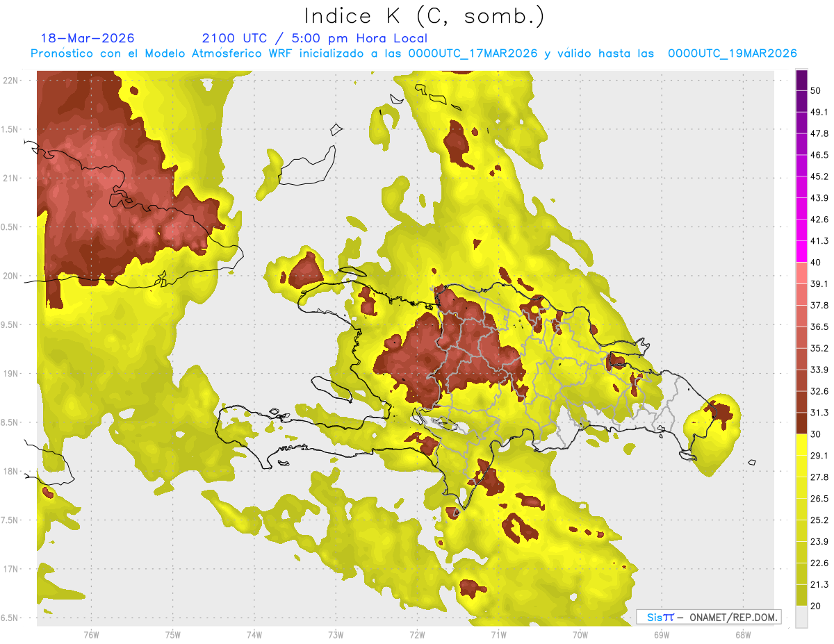Screen dimensions: 834x644
Task: Click the "18N" latitude label
Action: pos(10,472)
